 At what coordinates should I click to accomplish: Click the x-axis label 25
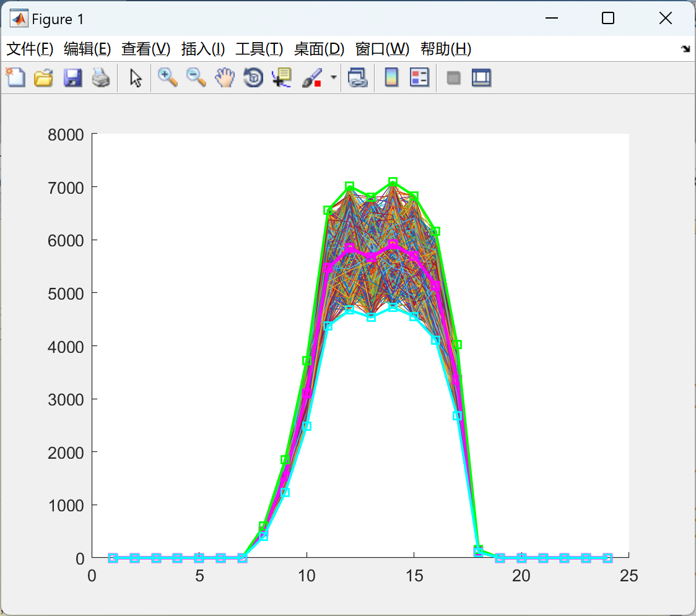[x=629, y=576]
